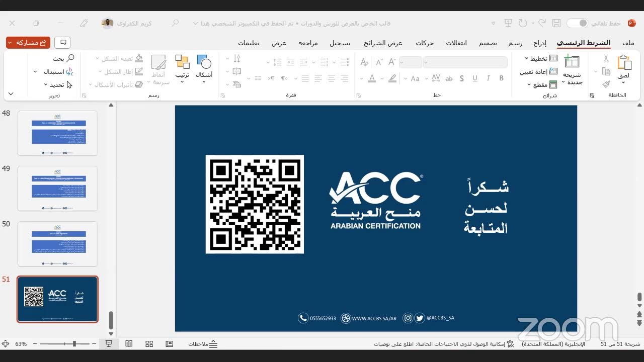
Task: Click Reset slide (إعادة تعيين)
Action: click(x=538, y=71)
